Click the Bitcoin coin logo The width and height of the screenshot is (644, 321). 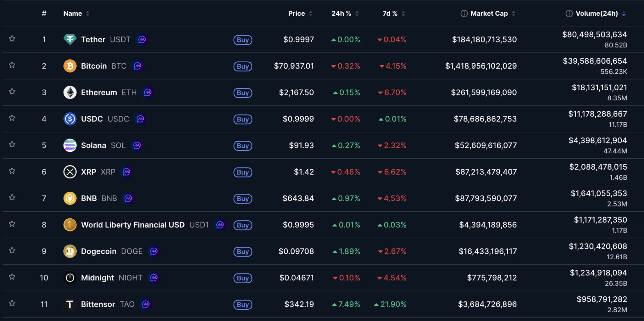[70, 66]
